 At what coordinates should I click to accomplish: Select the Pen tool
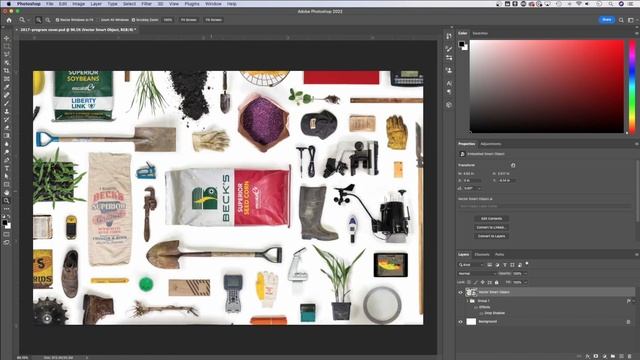(7, 160)
